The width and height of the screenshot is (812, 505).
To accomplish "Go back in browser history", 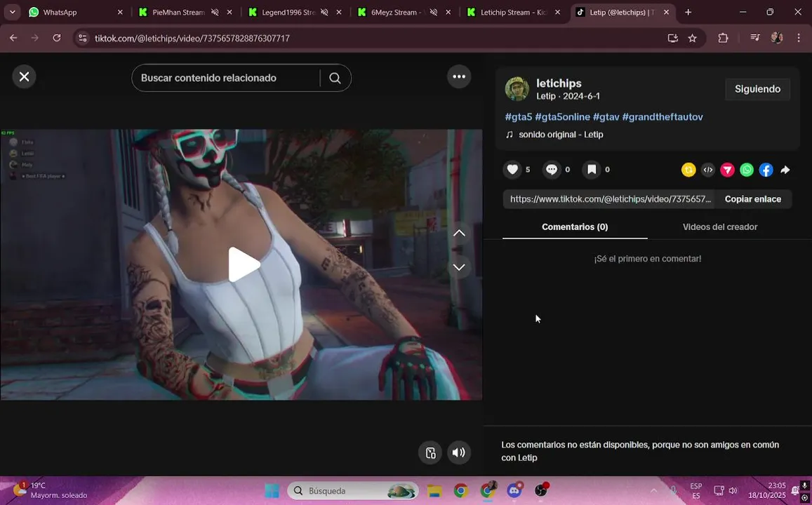I will pos(13,39).
